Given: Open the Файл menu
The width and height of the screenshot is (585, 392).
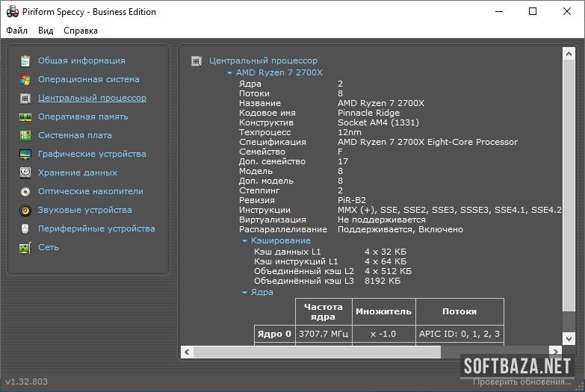Looking at the screenshot, I should pos(16,31).
